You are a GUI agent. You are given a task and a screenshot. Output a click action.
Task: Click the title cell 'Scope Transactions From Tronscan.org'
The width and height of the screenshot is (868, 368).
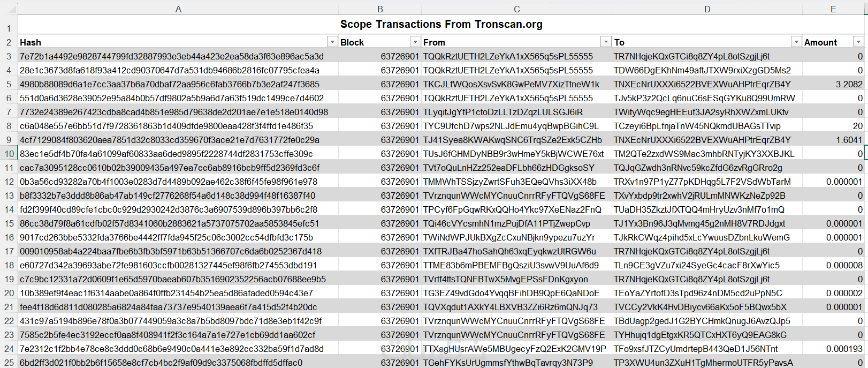441,25
